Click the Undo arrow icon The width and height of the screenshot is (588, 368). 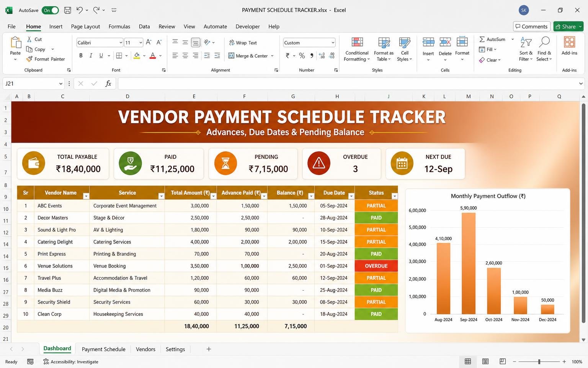pyautogui.click(x=79, y=10)
